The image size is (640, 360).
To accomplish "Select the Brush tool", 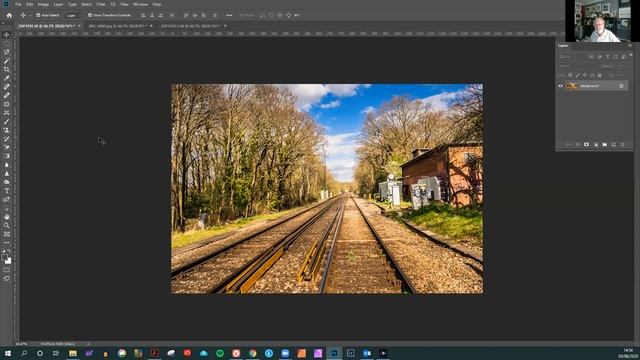I will (7, 122).
